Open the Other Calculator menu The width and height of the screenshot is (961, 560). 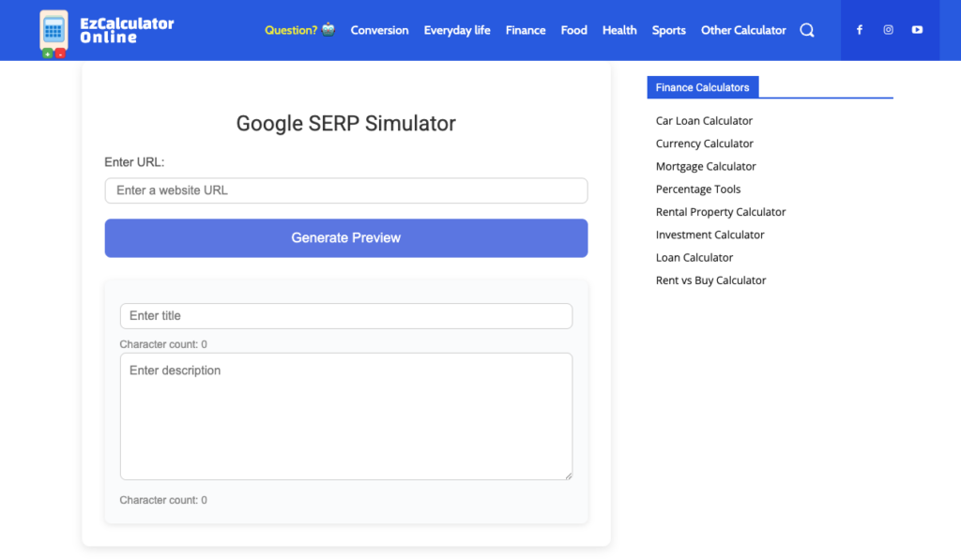743,30
